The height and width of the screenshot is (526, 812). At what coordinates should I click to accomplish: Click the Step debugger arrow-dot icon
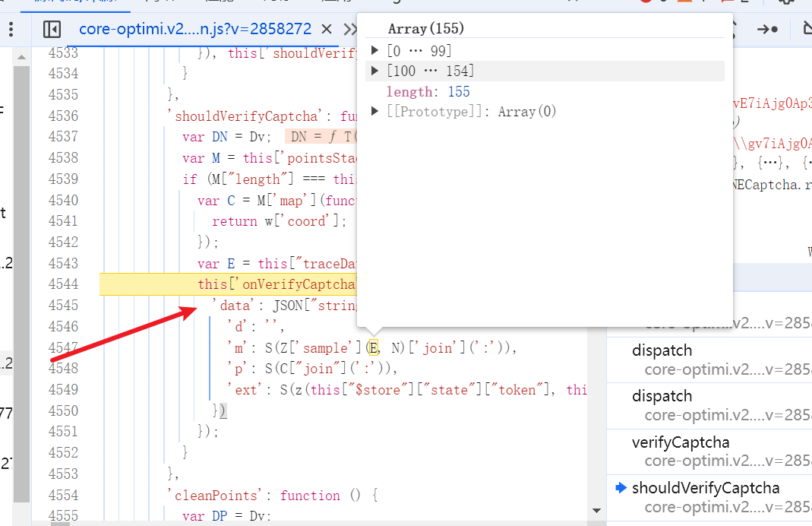(x=767, y=29)
